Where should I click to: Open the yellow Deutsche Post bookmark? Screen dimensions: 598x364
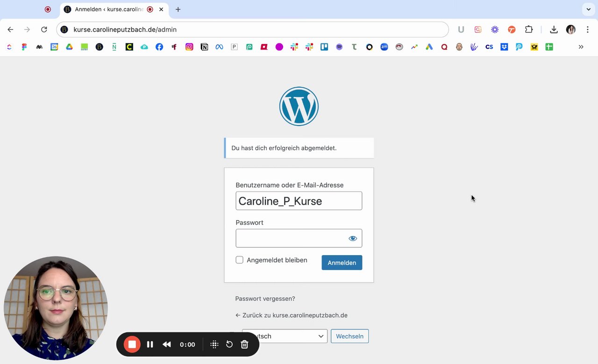[x=534, y=47]
